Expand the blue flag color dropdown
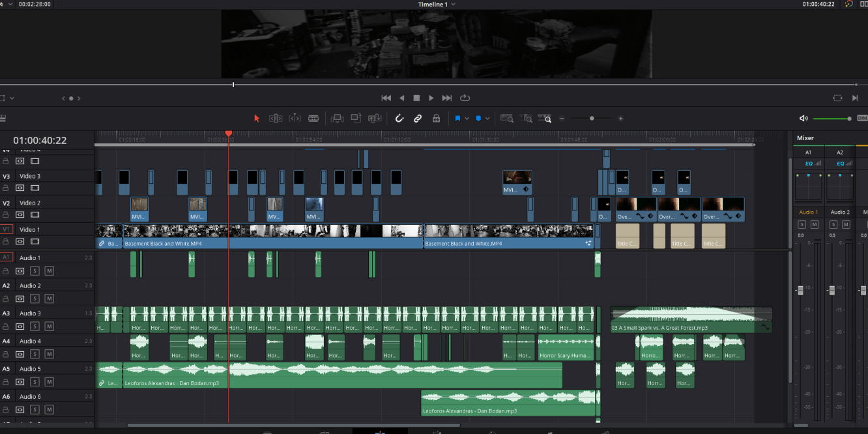This screenshot has height=434, width=868. pyautogui.click(x=467, y=119)
